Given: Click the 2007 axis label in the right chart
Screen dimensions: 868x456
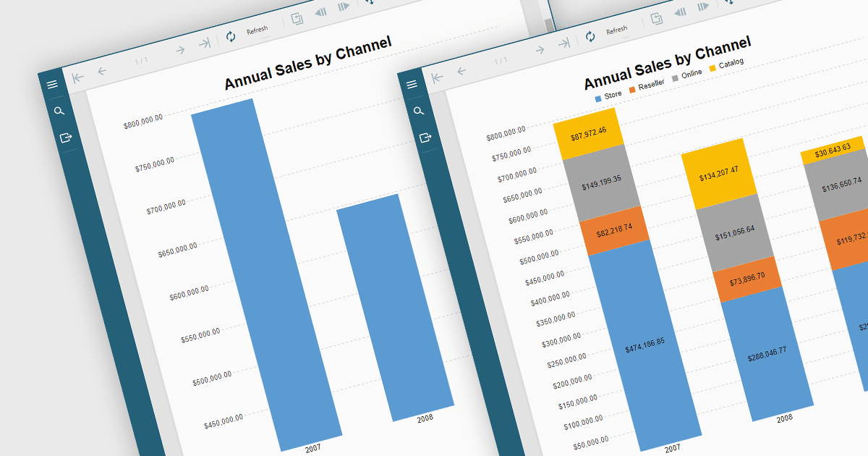Looking at the screenshot, I should tap(672, 449).
